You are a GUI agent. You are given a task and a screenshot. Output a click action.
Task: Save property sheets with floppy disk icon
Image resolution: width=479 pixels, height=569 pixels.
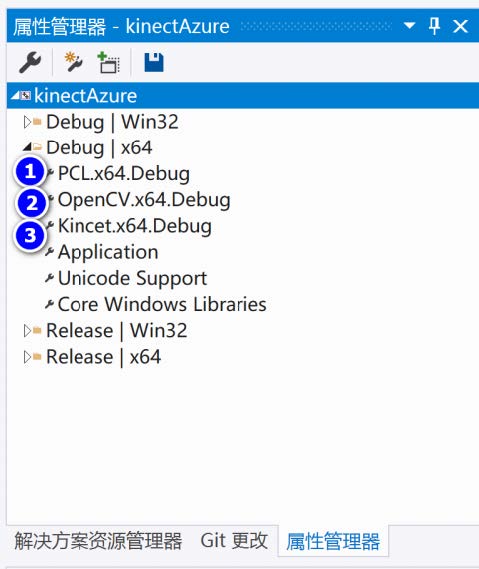point(154,62)
